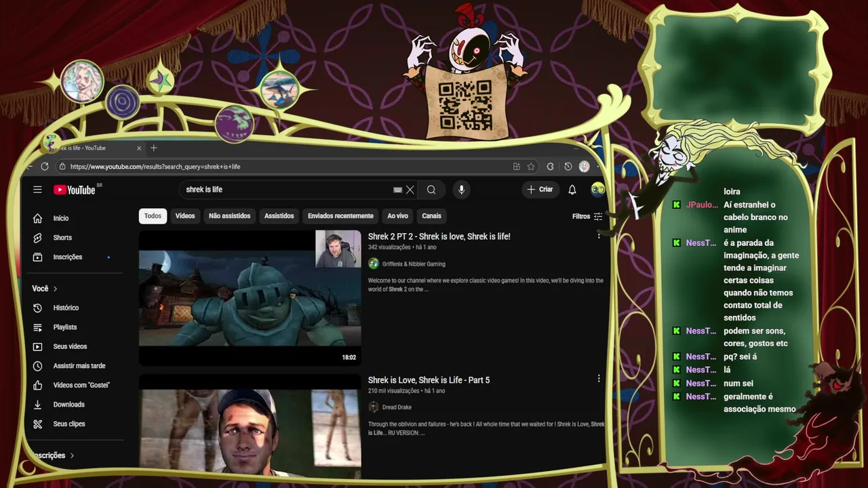Click the Shrek 2 PT 2 video thumbnail
868x488 pixels.
[250, 298]
